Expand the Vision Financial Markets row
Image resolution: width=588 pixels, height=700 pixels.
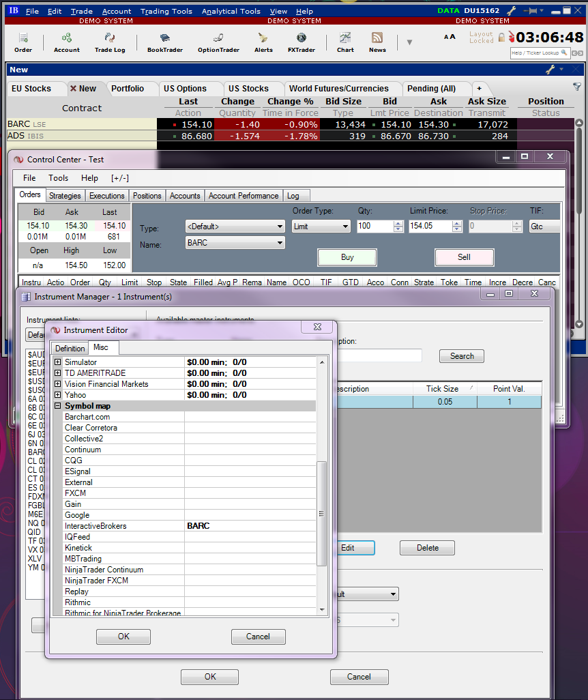(57, 384)
